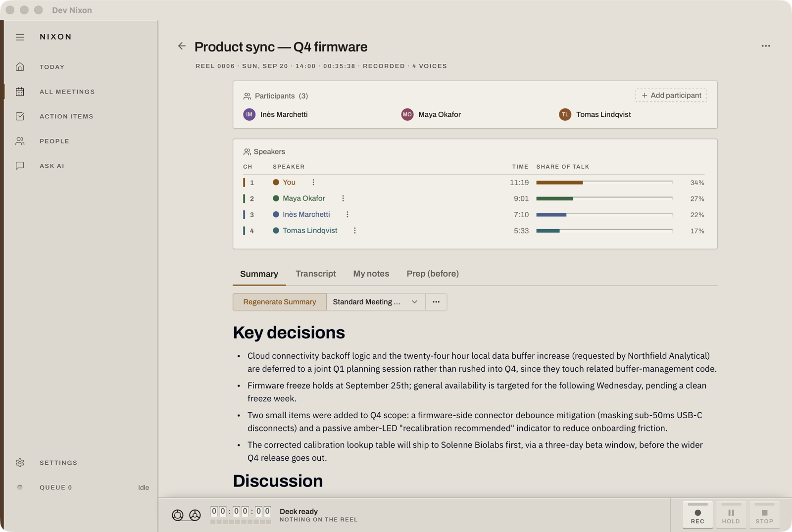Click the STOP button
This screenshot has width=792, height=532.
pos(764,515)
